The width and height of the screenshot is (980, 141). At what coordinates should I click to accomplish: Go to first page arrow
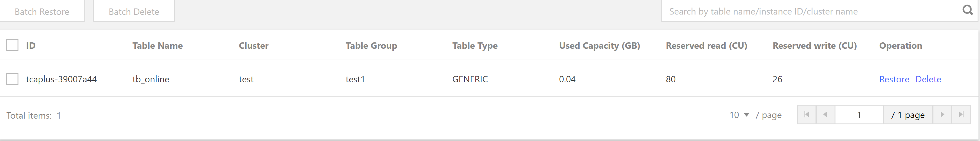[x=806, y=115]
